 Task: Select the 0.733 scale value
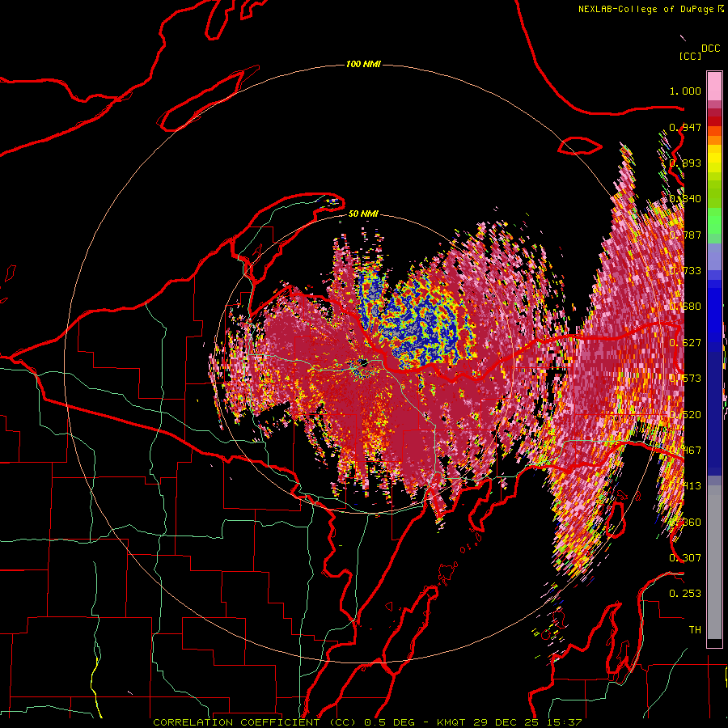click(x=685, y=271)
